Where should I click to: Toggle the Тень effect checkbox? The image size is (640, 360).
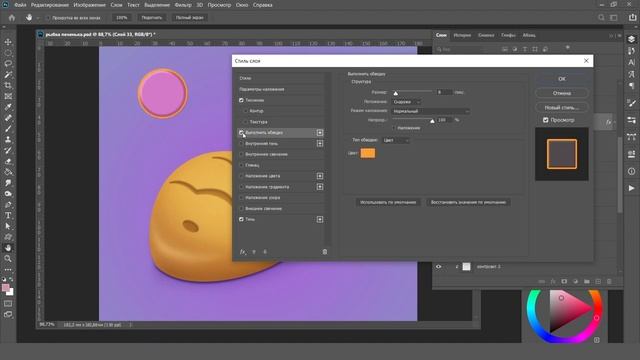tap(241, 219)
